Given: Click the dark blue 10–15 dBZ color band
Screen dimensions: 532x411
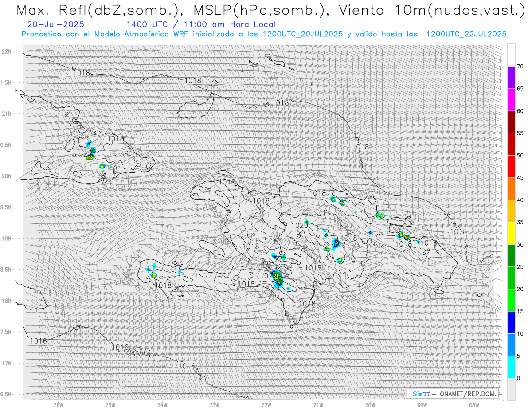Looking at the screenshot, I should point(511,322).
